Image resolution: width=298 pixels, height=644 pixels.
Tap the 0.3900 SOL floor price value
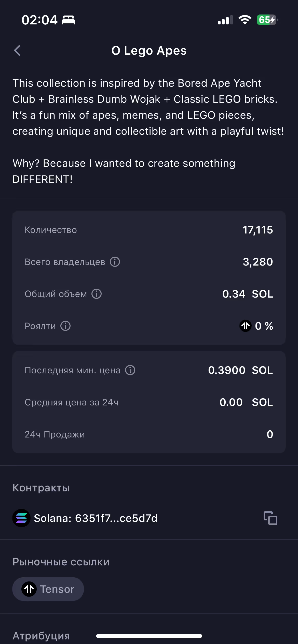(240, 370)
